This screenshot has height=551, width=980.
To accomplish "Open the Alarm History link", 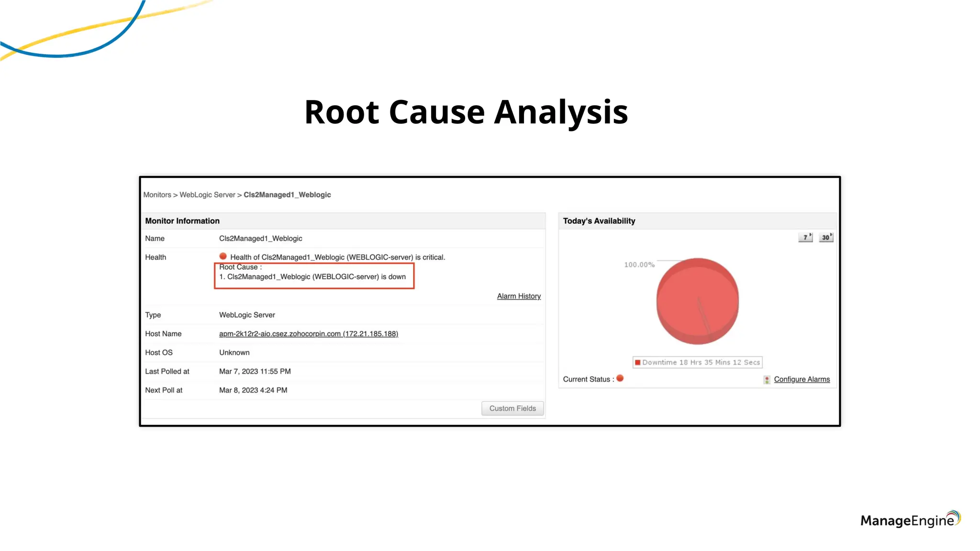I will click(x=519, y=296).
